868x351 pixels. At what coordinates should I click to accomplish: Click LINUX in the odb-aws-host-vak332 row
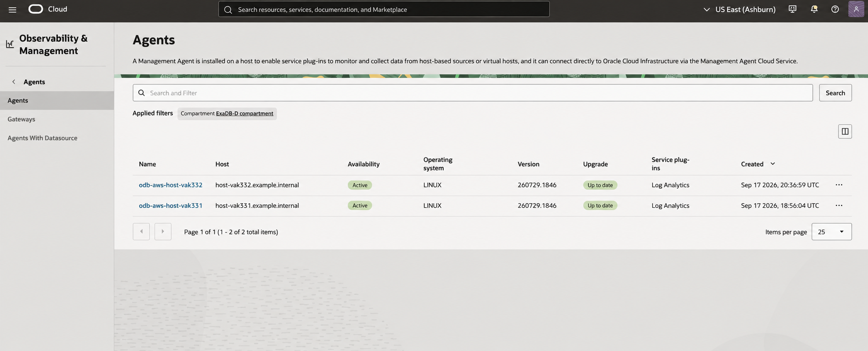pyautogui.click(x=432, y=185)
